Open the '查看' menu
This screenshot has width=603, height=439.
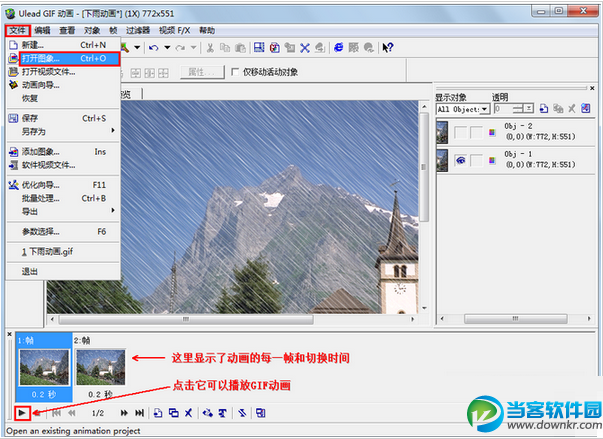click(67, 30)
